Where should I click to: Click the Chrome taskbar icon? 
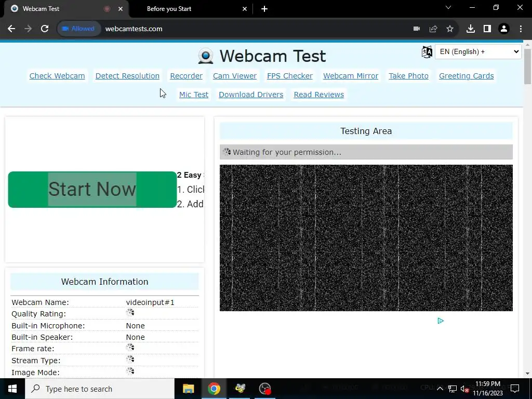coord(214,389)
